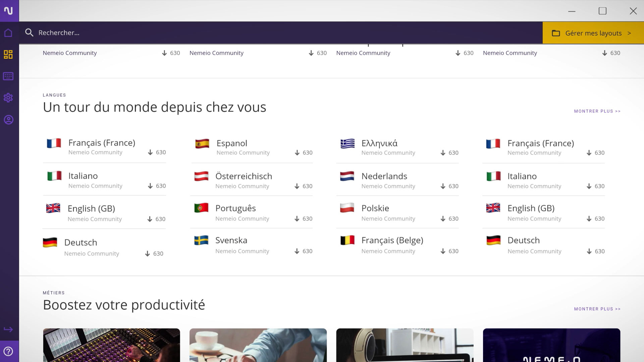
Task: Click download arrow for Français (Belge)
Action: click(x=443, y=251)
